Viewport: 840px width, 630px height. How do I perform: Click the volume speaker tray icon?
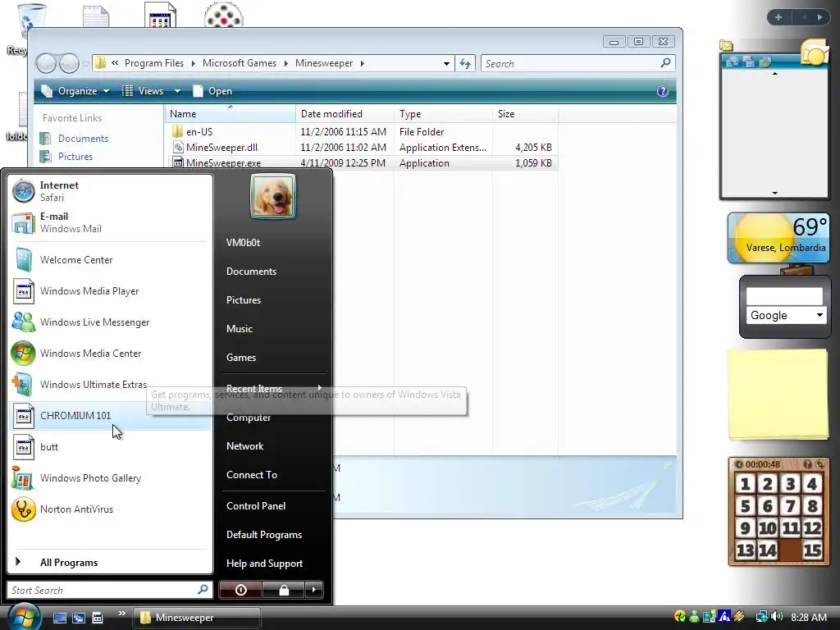coord(778,617)
